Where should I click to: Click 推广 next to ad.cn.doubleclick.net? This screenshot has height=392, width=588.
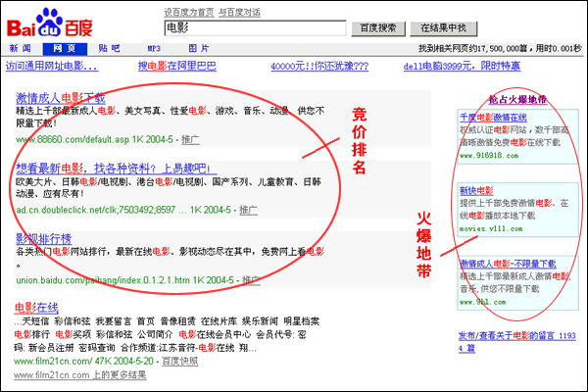pyautogui.click(x=248, y=210)
